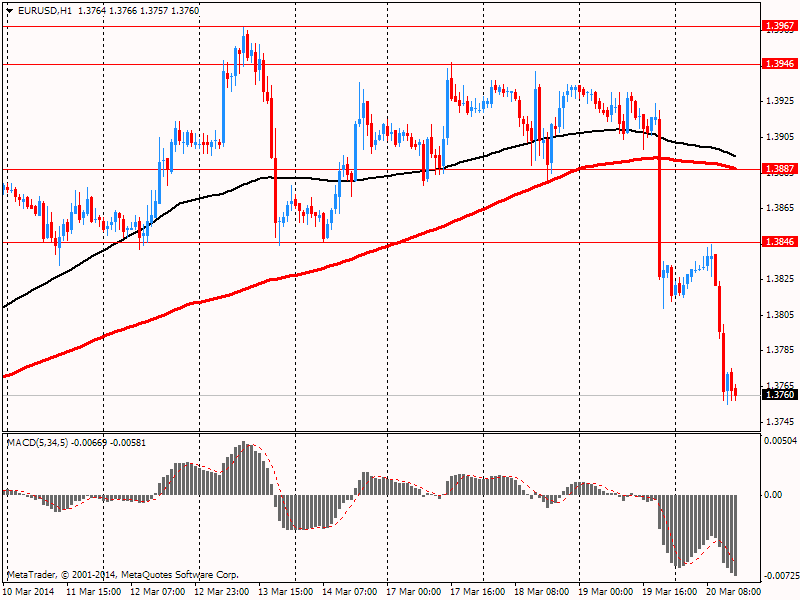800x600 pixels.
Task: Click the 17 Mar 00:00 time label
Action: point(414,592)
